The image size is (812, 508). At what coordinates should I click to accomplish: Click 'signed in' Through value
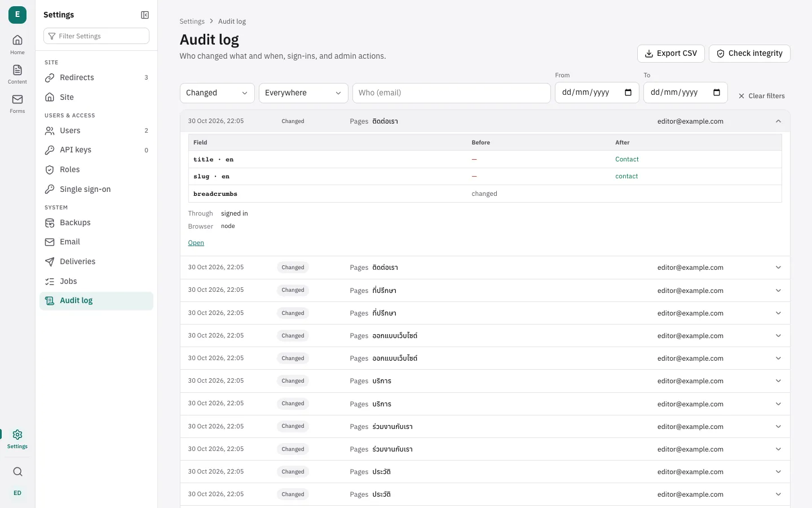(235, 213)
